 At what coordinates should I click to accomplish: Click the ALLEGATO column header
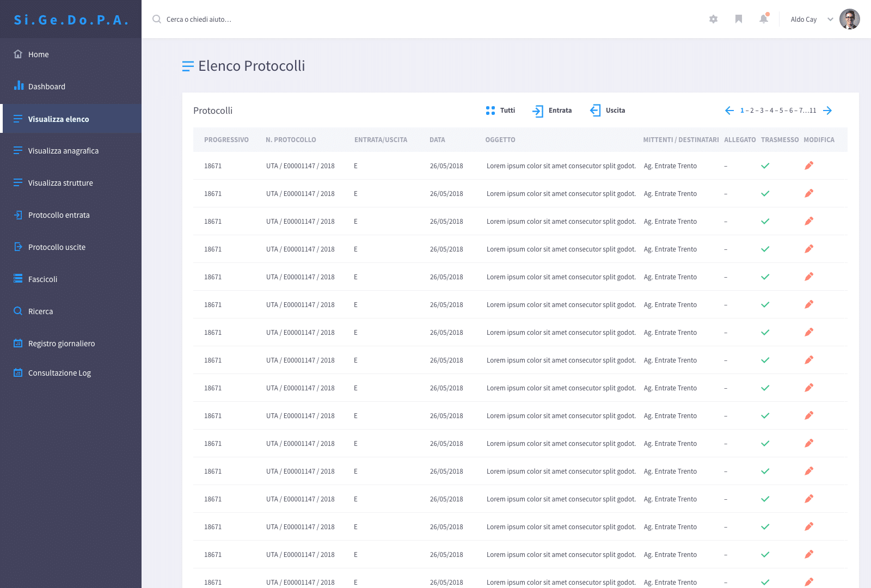pos(740,140)
